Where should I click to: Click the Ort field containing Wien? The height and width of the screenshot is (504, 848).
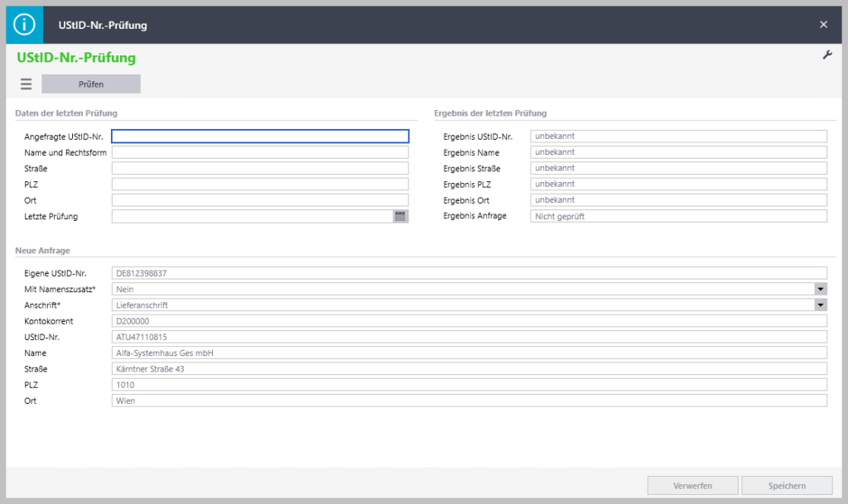[x=469, y=401]
